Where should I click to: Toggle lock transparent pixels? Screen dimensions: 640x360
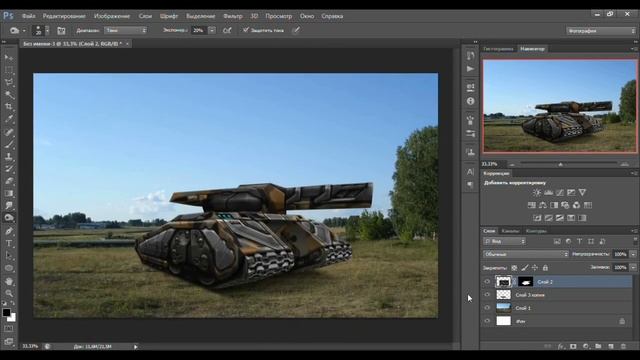pos(514,268)
